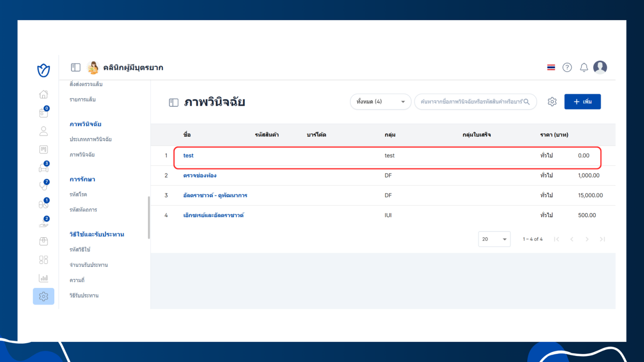This screenshot has height=362, width=644.
Task: Open ประเภทภาพวินิจฉัย menu item
Action: pyautogui.click(x=91, y=139)
